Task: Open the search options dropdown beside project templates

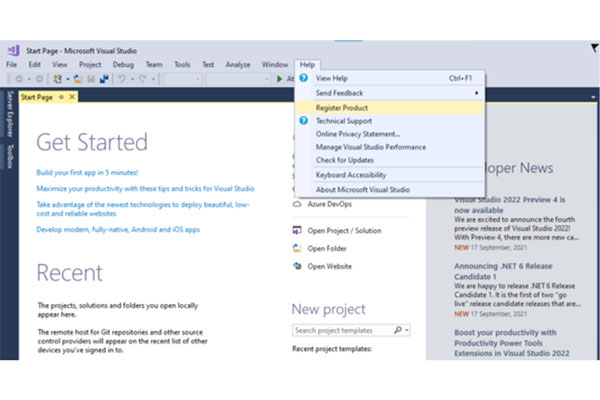Action: pos(407,329)
